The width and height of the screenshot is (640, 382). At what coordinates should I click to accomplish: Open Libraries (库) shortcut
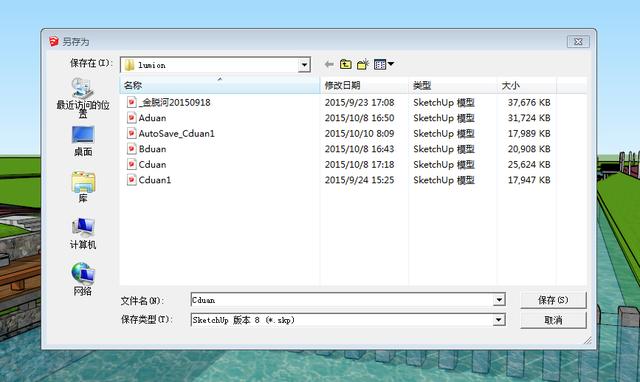(x=83, y=187)
